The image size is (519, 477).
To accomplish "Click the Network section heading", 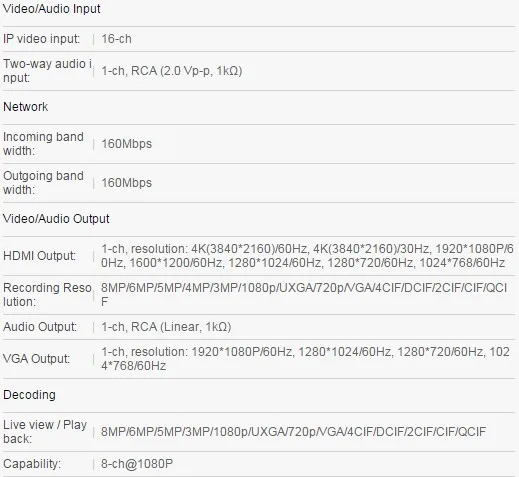I will (25, 107).
